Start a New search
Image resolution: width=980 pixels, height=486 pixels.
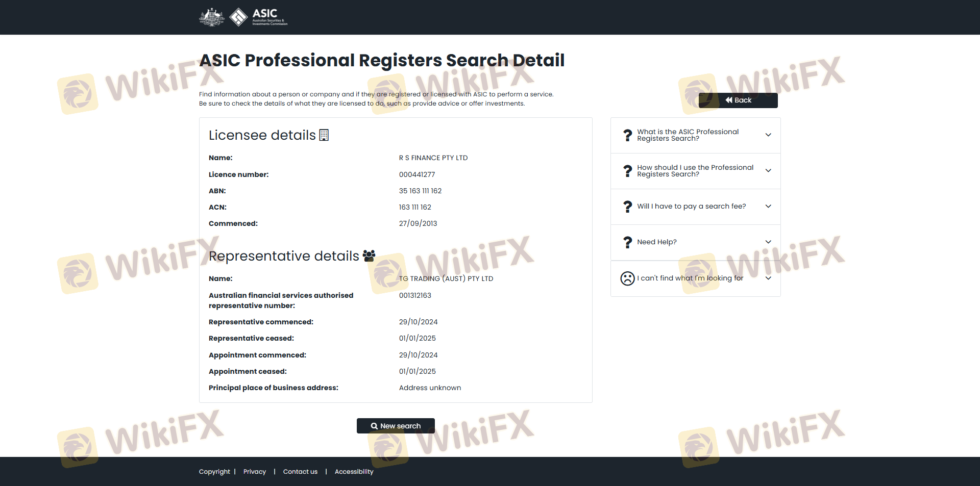tap(396, 426)
